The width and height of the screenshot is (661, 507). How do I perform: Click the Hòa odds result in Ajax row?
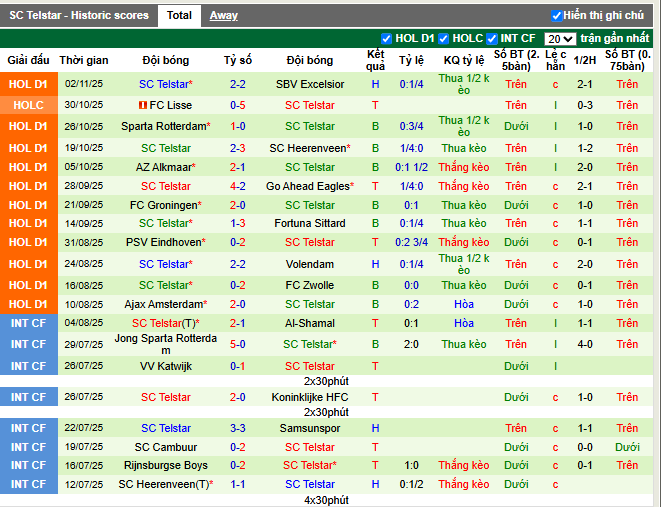464,304
